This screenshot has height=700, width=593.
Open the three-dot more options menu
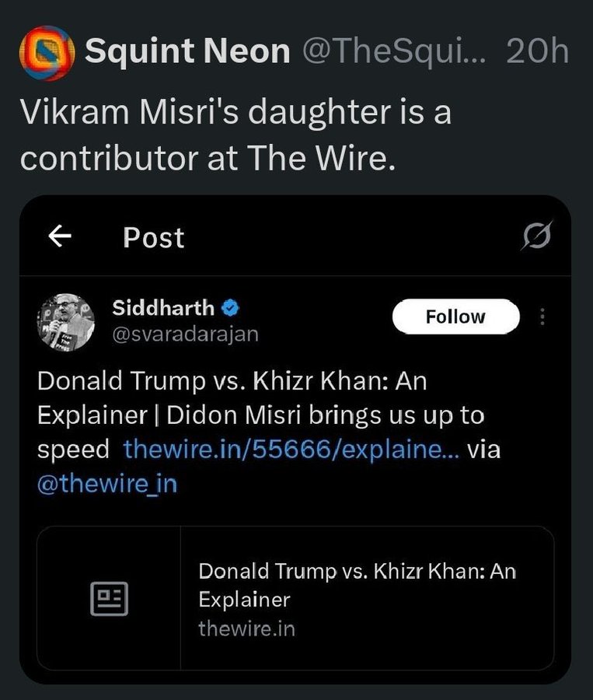[542, 317]
